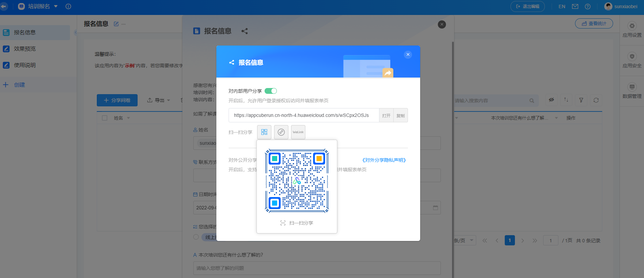Click the magnifier search icon
644x278 pixels.
click(x=532, y=101)
